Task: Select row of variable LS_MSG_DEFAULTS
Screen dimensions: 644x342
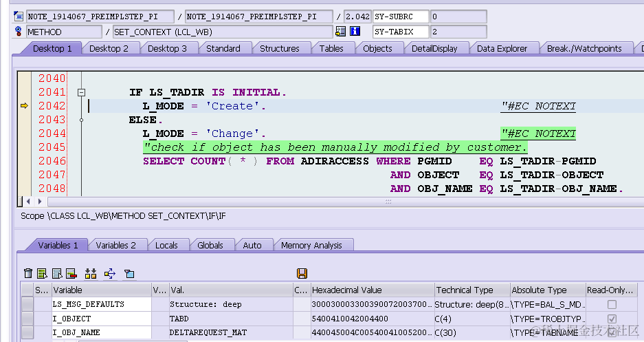Action: (x=27, y=305)
